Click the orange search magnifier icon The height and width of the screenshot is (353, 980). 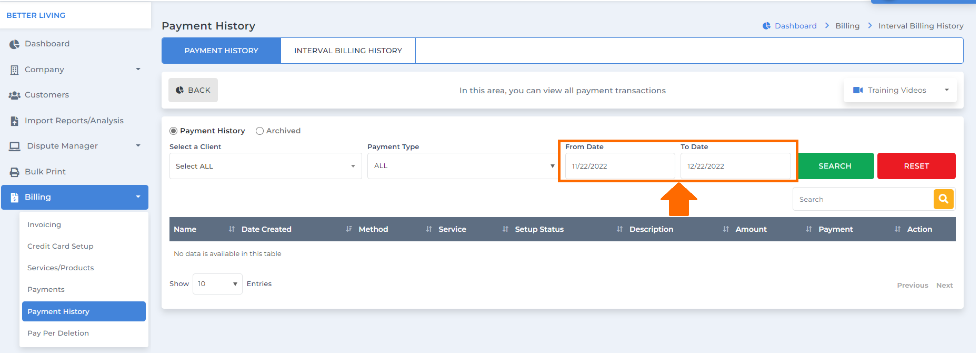coord(943,199)
